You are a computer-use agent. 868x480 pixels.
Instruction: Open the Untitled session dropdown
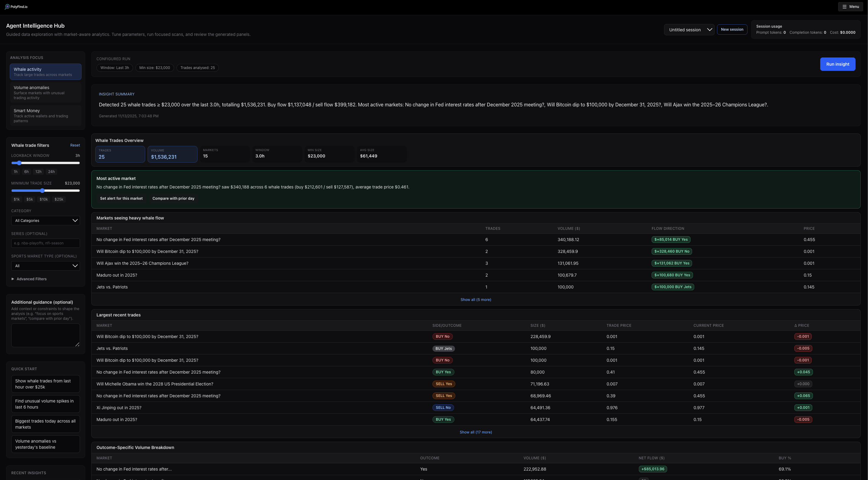click(689, 29)
